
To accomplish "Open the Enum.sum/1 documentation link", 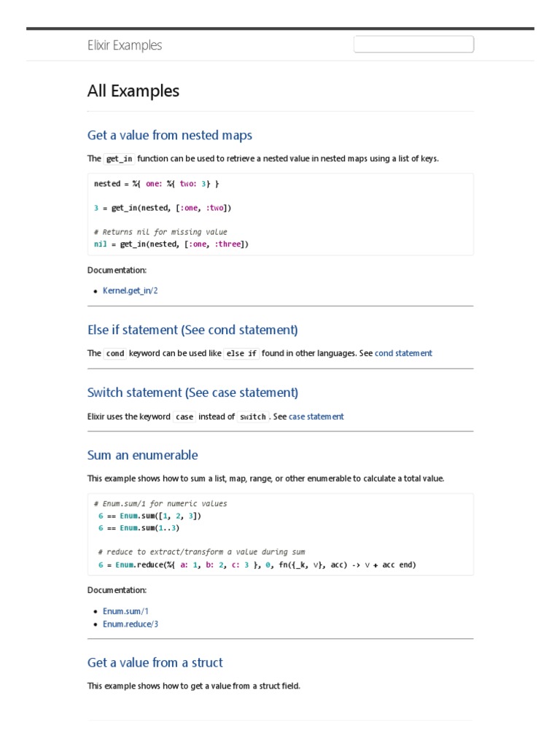I will coord(125,611).
